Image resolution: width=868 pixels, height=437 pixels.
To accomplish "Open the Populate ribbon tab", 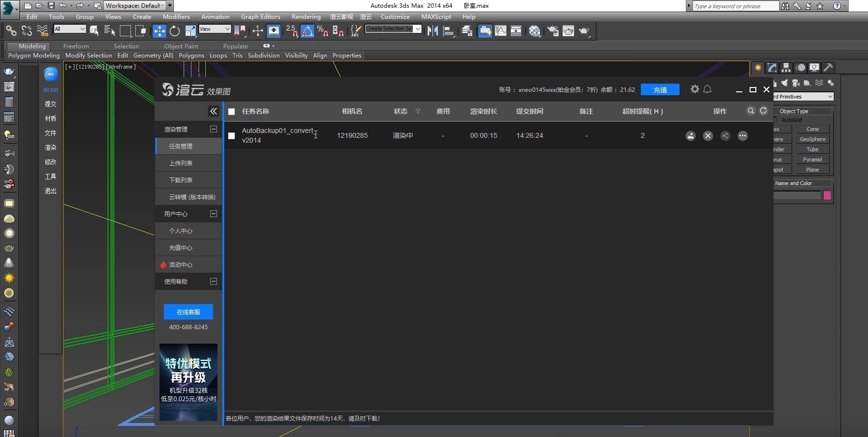I will coord(235,46).
